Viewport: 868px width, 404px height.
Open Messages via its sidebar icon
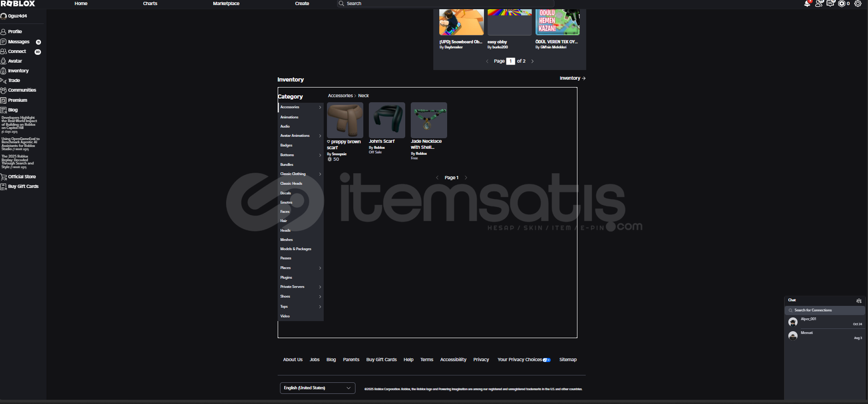(x=3, y=42)
